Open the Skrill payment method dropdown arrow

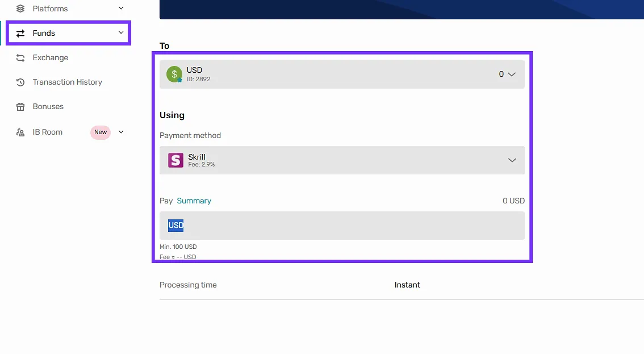click(x=512, y=160)
